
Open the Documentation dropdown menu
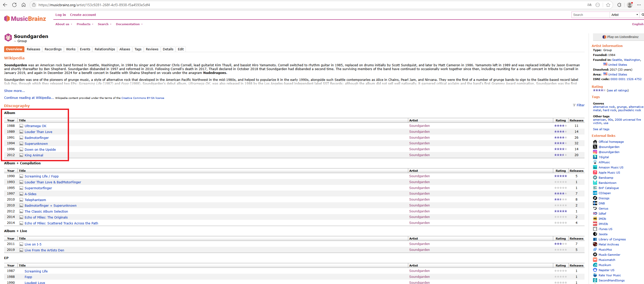[x=129, y=24]
